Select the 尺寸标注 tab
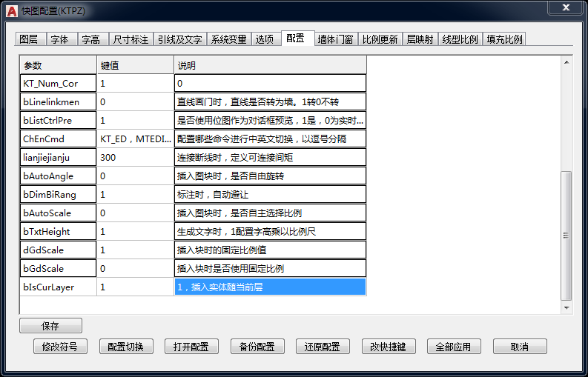588x377 pixels. [x=131, y=39]
